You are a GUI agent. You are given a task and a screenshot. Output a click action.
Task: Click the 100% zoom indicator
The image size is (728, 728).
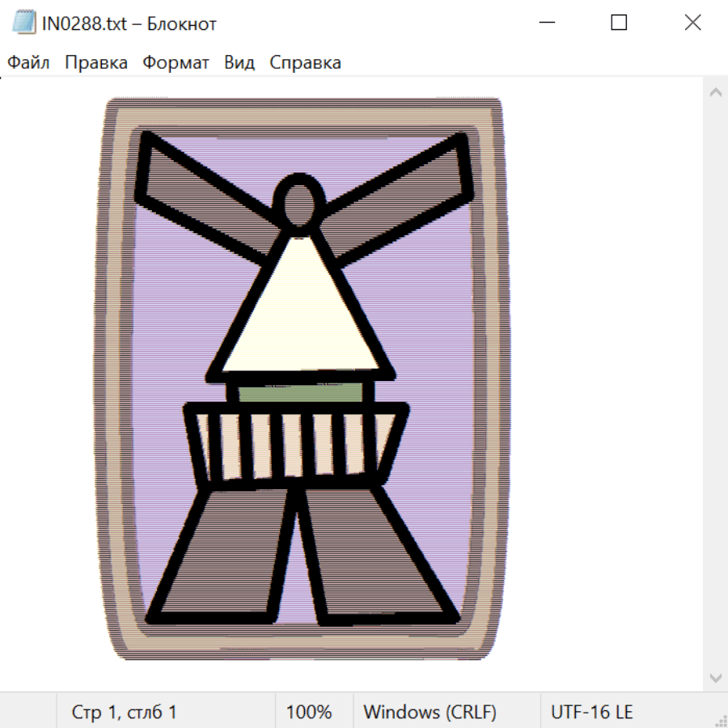click(309, 712)
